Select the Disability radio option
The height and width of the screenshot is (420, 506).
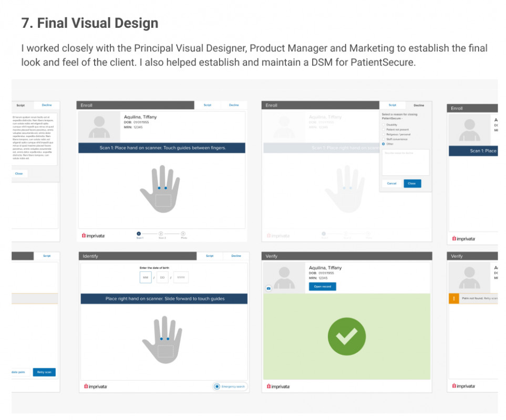[x=384, y=124]
